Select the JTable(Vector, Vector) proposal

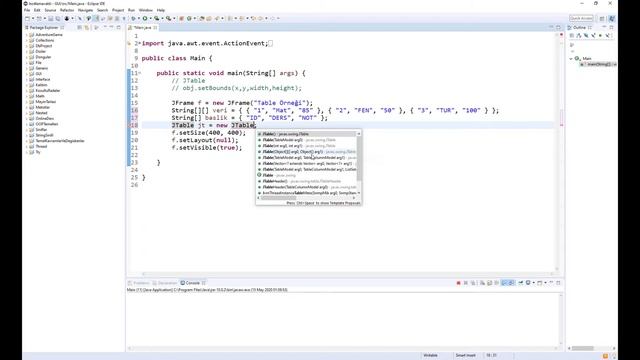point(307,163)
